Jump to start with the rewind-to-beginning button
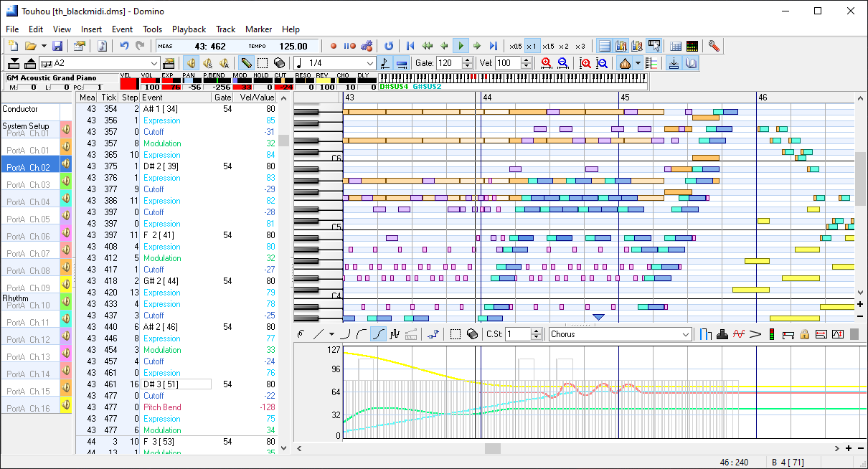Screen dimensions: 868x469 coord(410,46)
